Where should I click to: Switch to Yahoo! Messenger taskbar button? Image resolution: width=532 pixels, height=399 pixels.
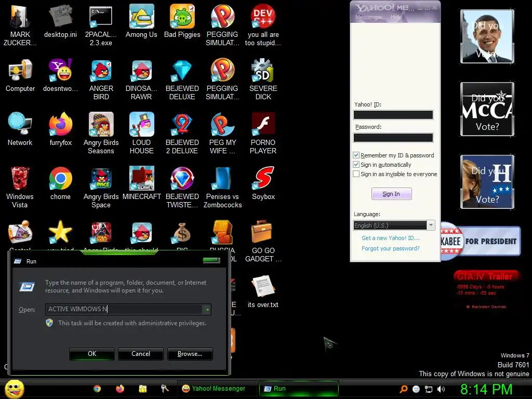218,389
